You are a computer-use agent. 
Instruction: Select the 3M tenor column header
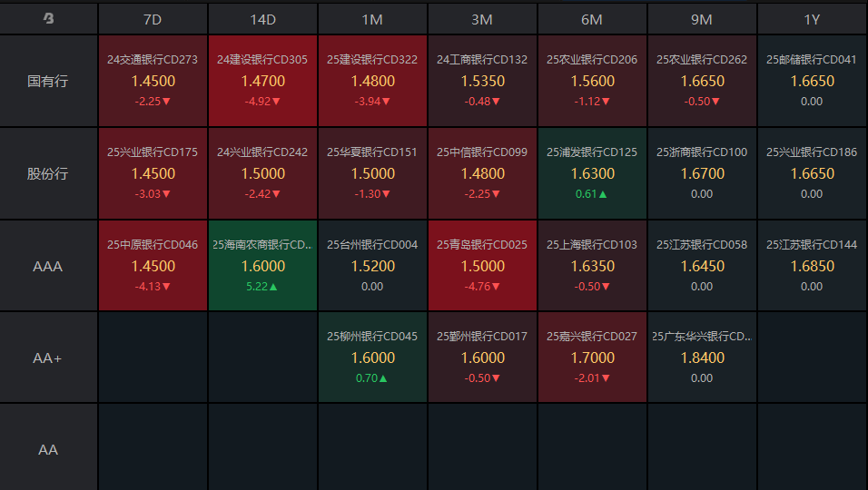tap(482, 19)
